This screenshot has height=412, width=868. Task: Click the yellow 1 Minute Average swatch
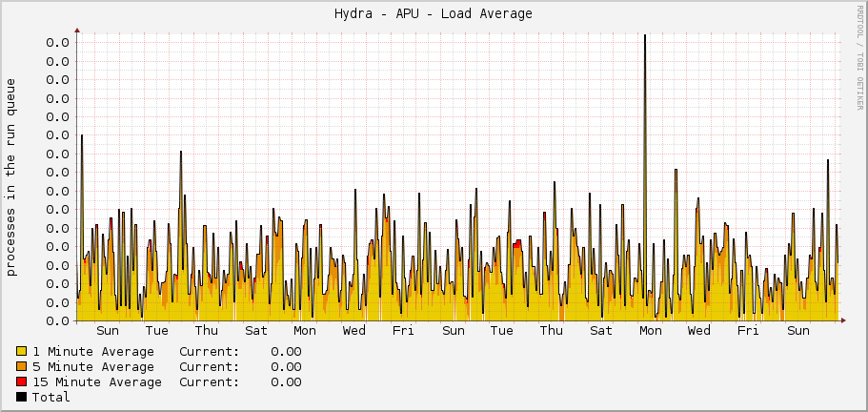pyautogui.click(x=22, y=351)
